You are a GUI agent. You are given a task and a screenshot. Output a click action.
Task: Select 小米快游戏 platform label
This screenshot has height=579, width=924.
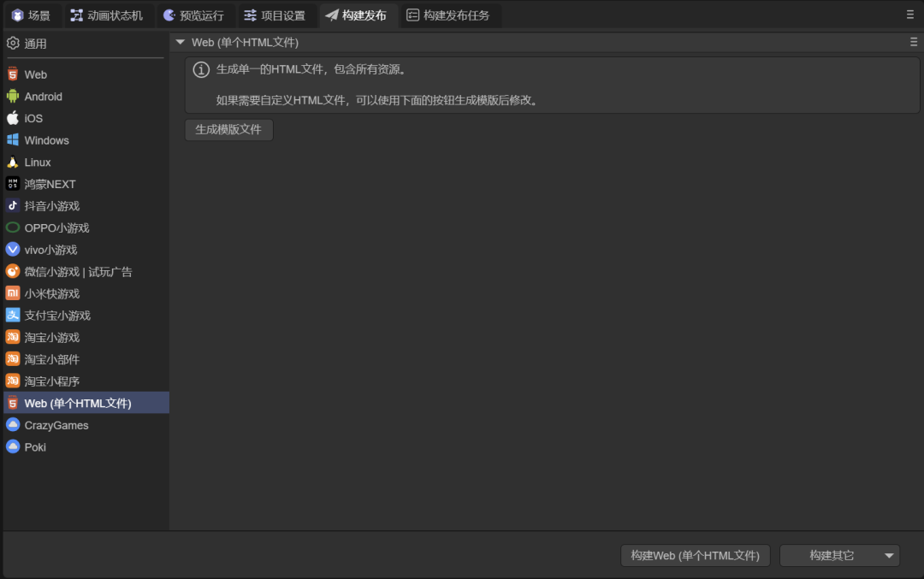coord(52,293)
